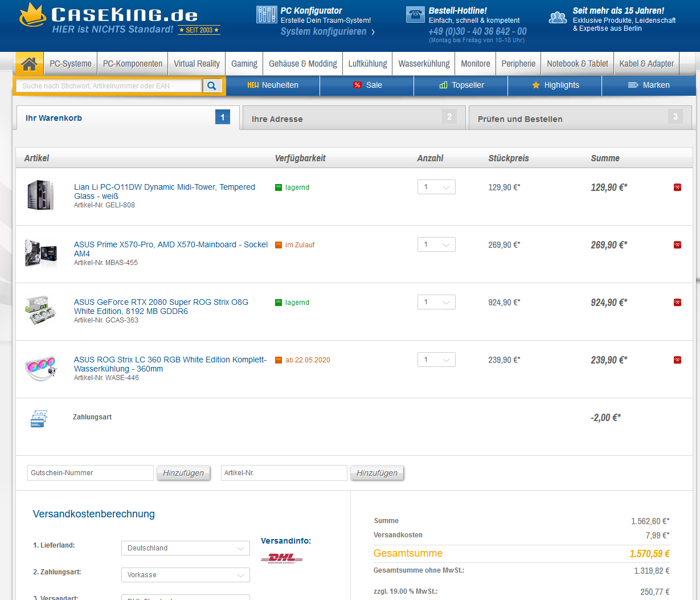This screenshot has width=700, height=600.
Task: Open the Wasserkühlung menu
Action: coord(424,64)
